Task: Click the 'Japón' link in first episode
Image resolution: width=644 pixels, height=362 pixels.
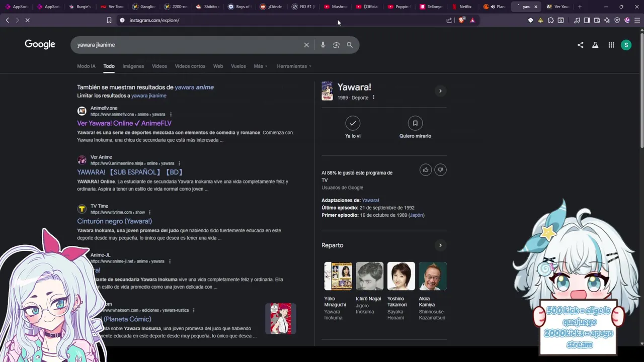Action: tap(416, 215)
